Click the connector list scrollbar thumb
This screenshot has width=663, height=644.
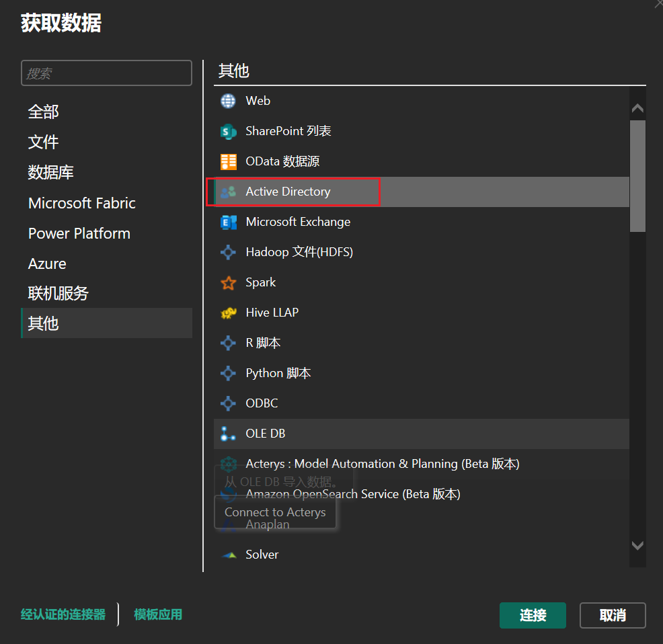637,176
